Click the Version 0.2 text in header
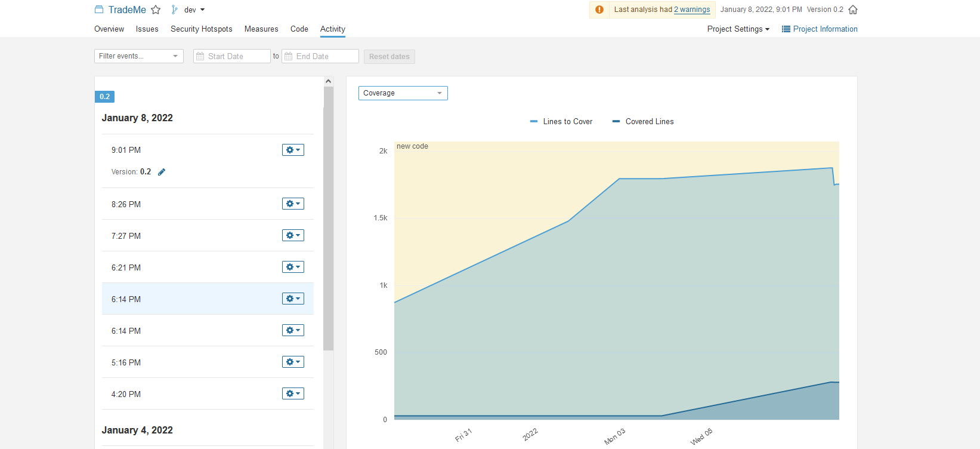Image resolution: width=980 pixels, height=449 pixels. 825,10
